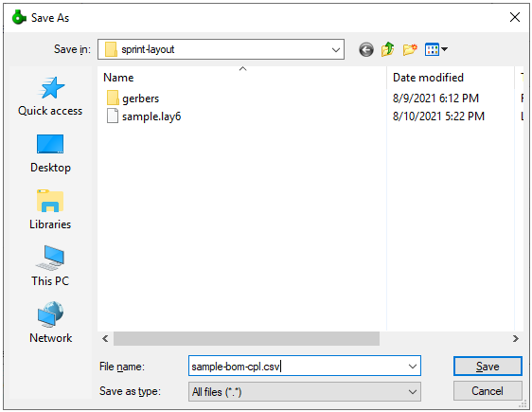Viewport: 532px width, 412px height.
Task: Select This PC in sidebar
Action: (x=50, y=266)
